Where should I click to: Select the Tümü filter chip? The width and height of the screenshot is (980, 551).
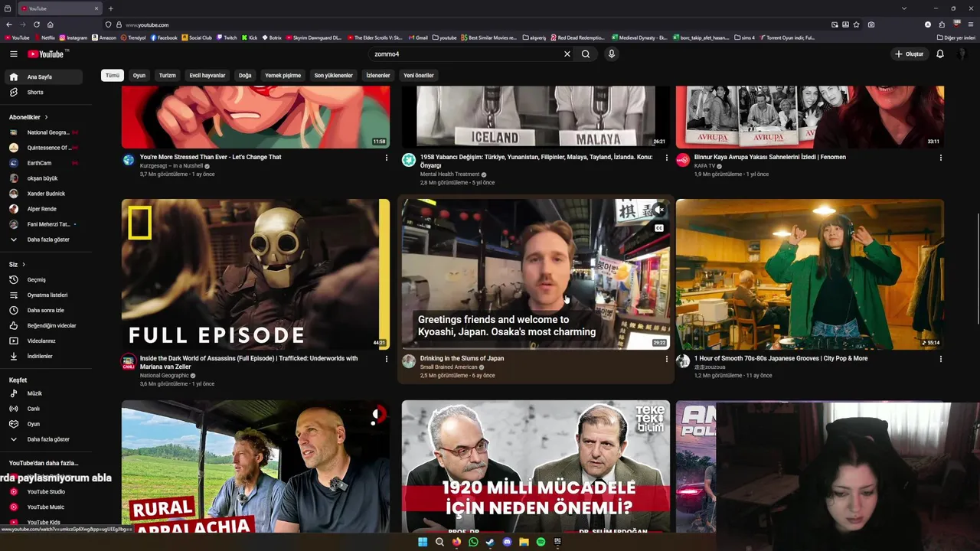click(113, 76)
